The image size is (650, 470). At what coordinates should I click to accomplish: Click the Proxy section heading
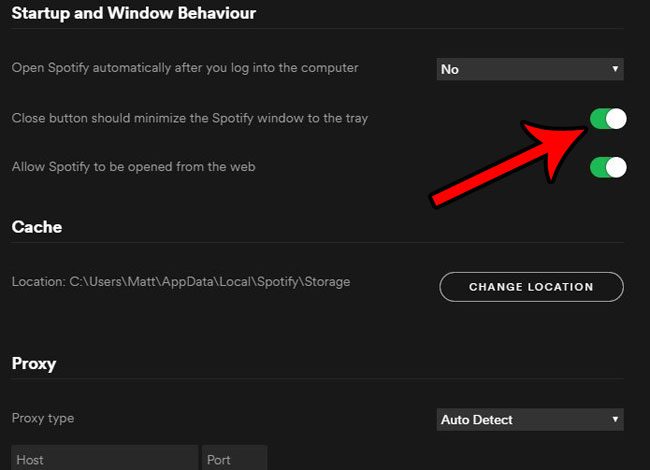tap(34, 363)
